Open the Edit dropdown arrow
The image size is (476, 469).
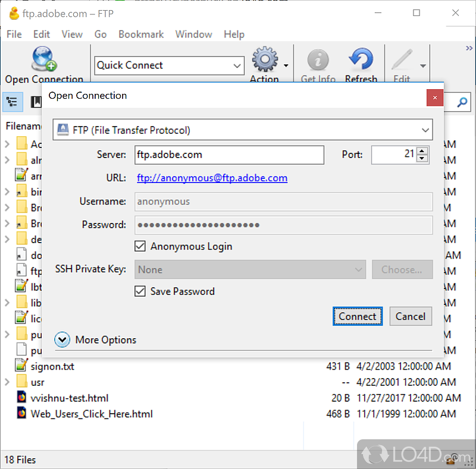[x=423, y=66]
